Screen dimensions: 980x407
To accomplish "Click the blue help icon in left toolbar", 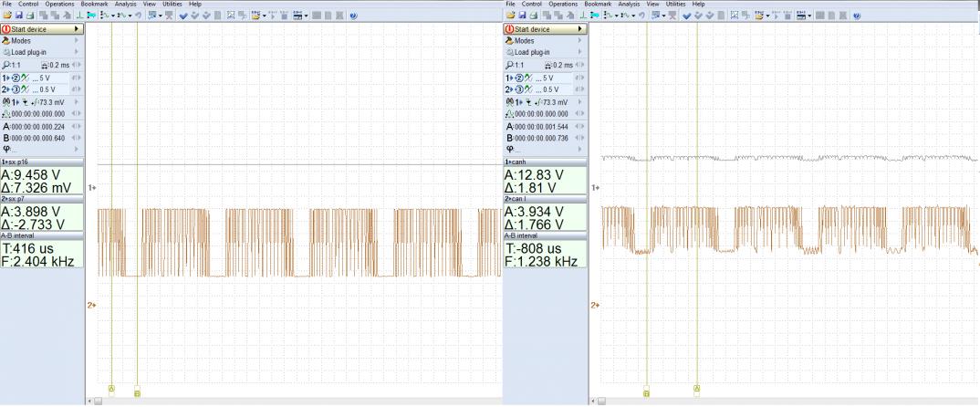I will click(353, 16).
